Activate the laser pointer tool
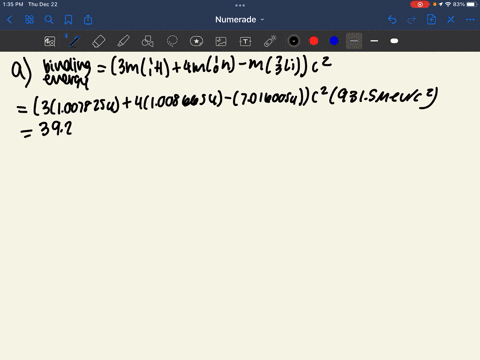The width and height of the screenshot is (480, 360). (x=270, y=41)
